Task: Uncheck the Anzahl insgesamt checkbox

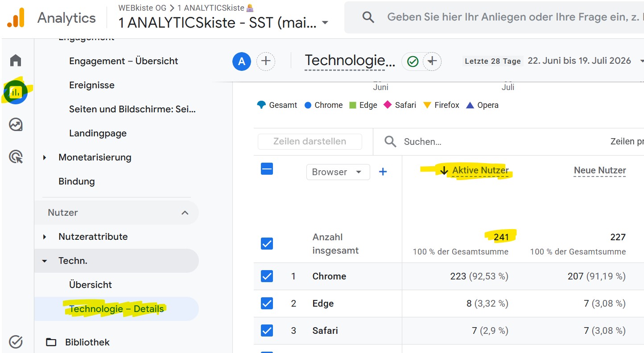Action: click(267, 244)
